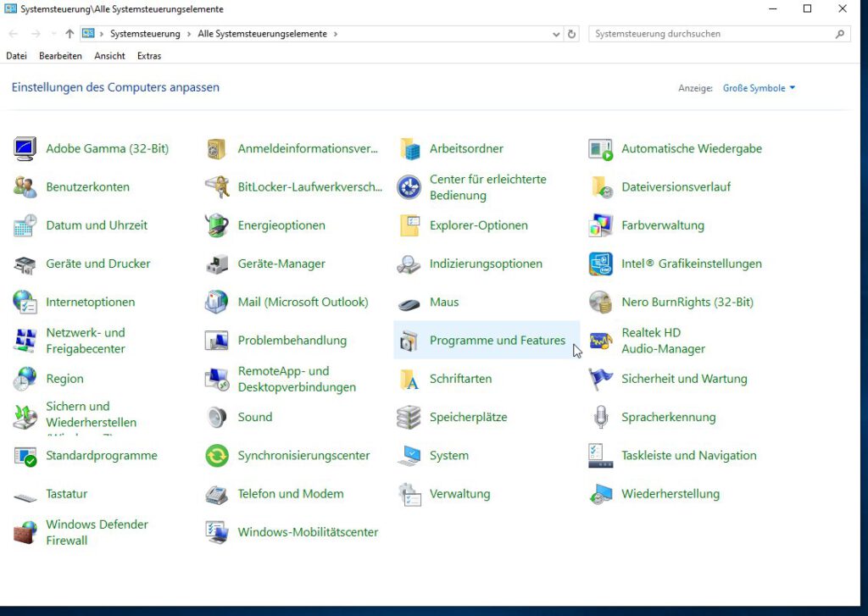Click the Problembehandlung icon

pyautogui.click(x=216, y=341)
